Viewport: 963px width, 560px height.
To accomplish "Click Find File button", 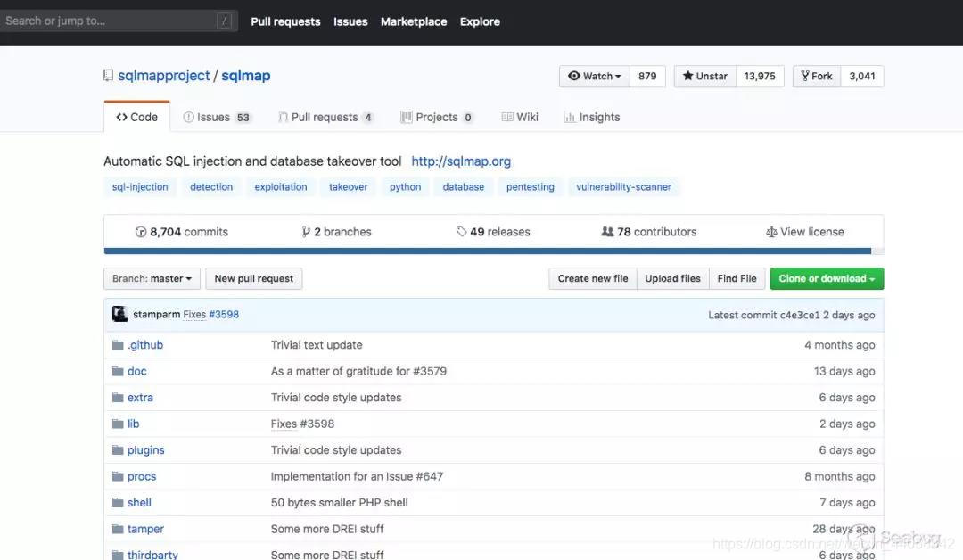I will tap(737, 279).
